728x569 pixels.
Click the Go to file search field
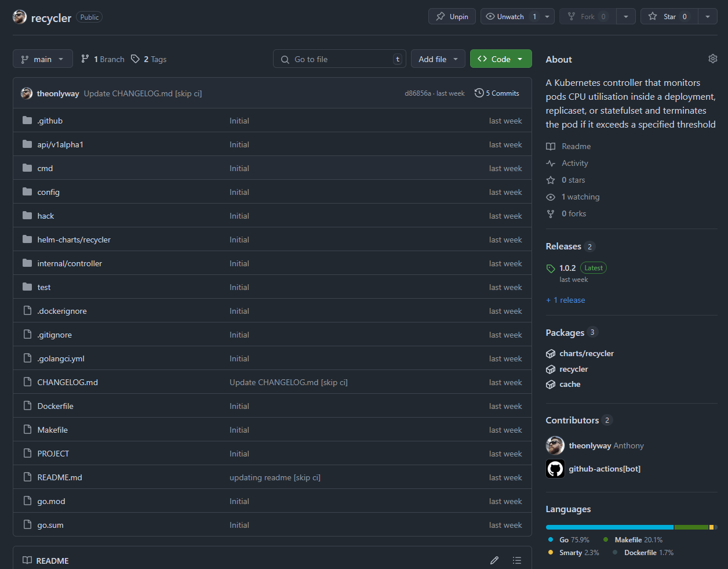(339, 59)
